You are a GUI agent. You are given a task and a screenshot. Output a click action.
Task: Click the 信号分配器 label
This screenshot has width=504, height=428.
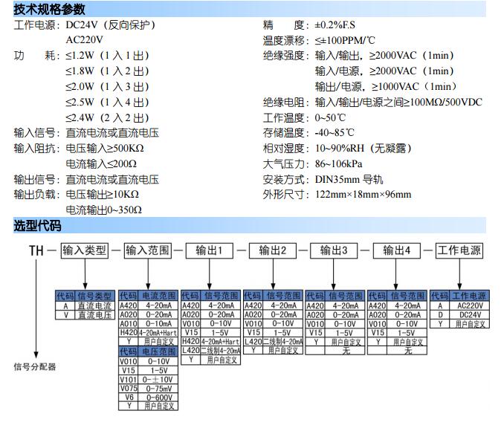point(35,366)
